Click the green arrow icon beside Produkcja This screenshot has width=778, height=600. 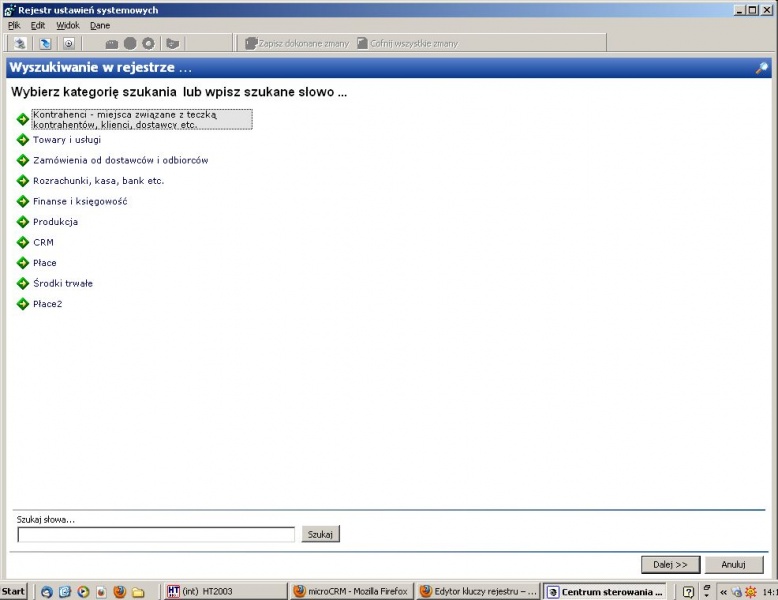click(23, 222)
